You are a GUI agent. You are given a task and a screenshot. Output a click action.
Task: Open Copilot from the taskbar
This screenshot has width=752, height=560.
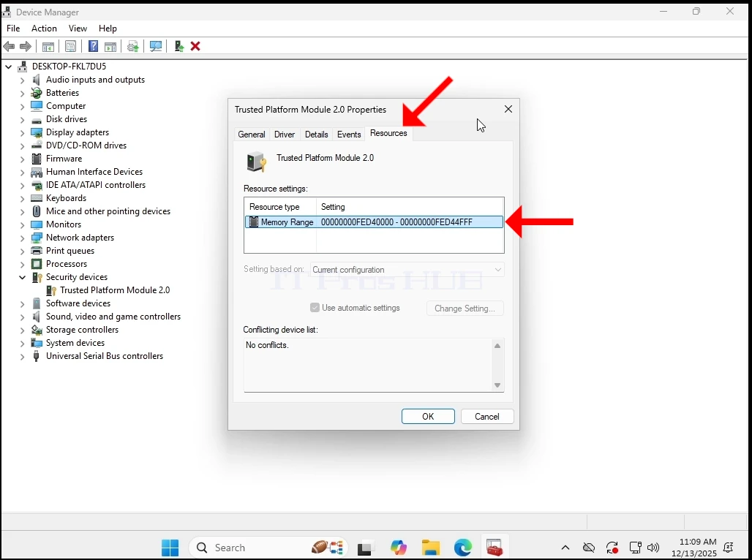tap(398, 548)
